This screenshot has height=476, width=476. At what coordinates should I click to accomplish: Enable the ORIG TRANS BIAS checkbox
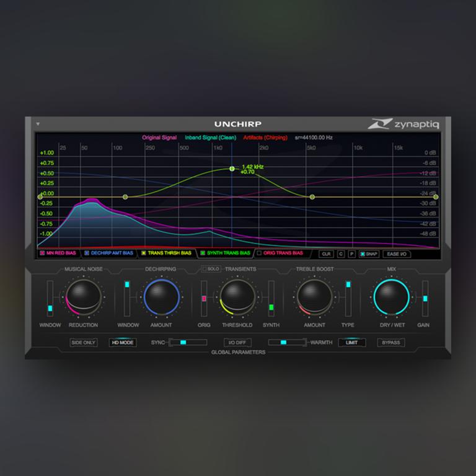pos(259,253)
